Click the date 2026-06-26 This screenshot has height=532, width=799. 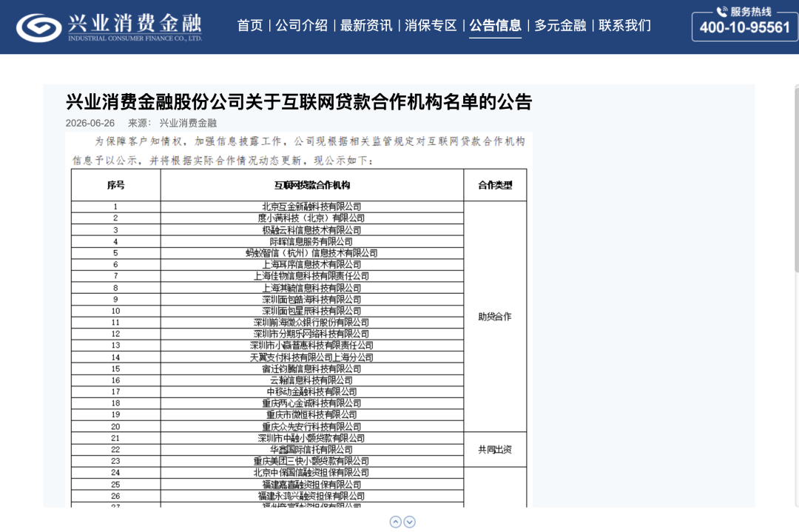coord(90,124)
